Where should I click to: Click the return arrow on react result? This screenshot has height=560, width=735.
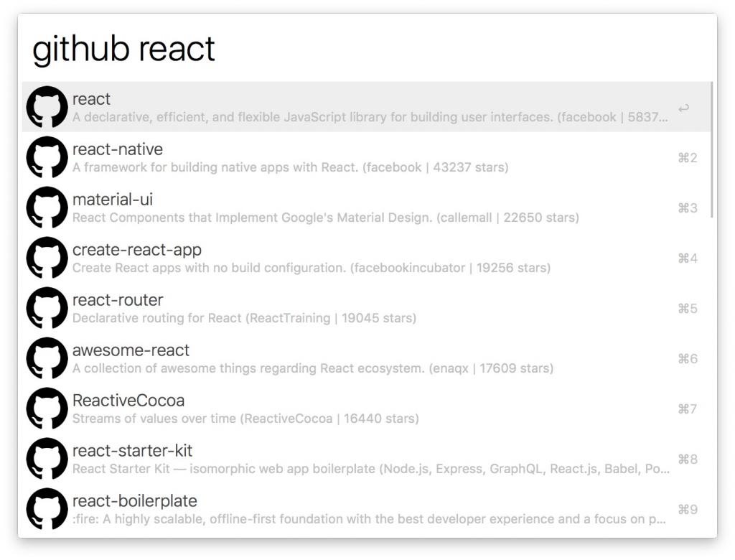point(683,108)
